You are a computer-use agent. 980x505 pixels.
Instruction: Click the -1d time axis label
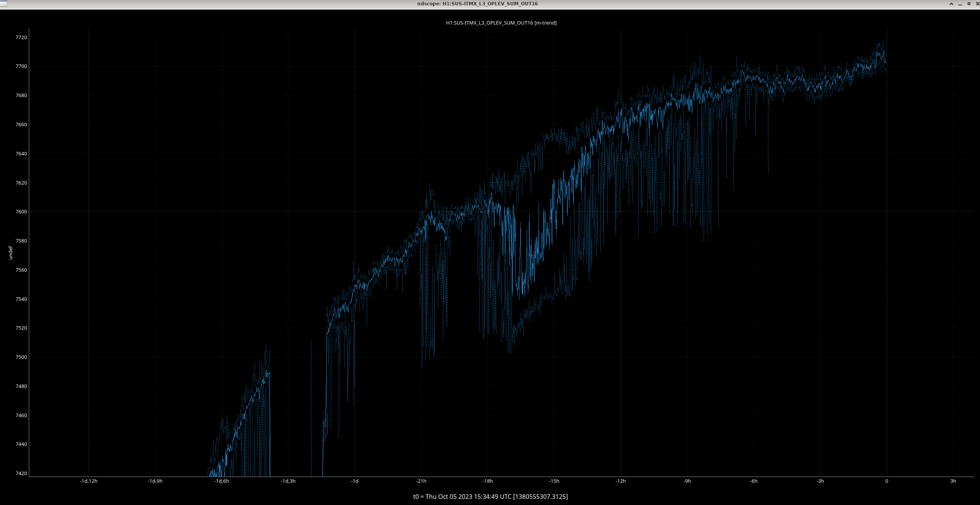[355, 481]
